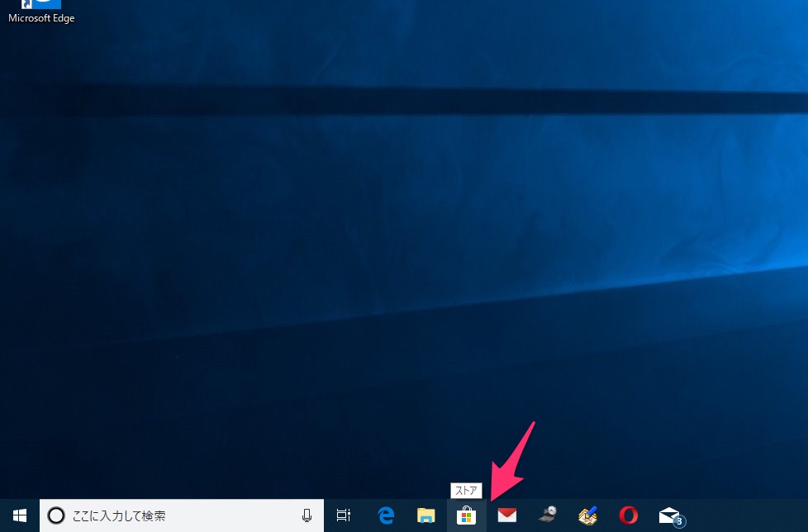Image resolution: width=808 pixels, height=532 pixels.
Task: Focus the ここに入力して検索 search box
Action: click(182, 515)
